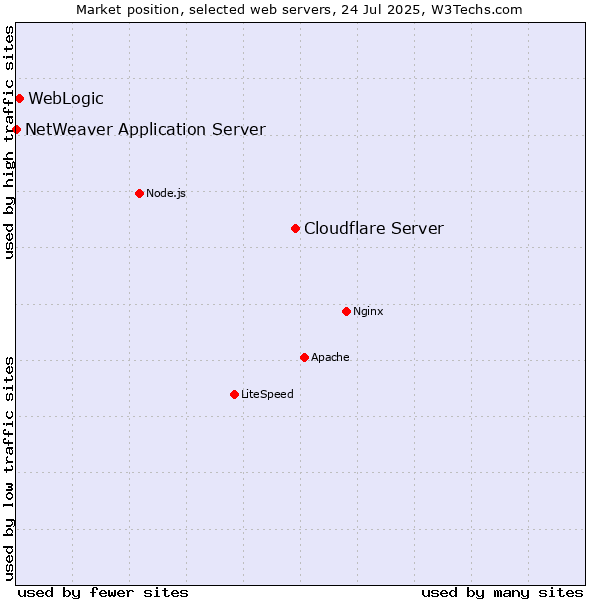Click the 'Apache' label text
The image size is (600, 600).
(330, 357)
